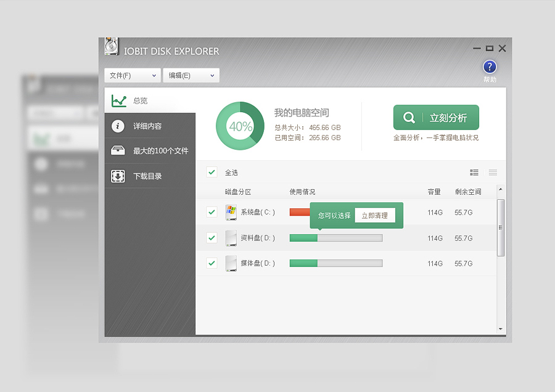Select the 资料盘( D: ) partition name
The width and height of the screenshot is (555, 392).
(258, 238)
